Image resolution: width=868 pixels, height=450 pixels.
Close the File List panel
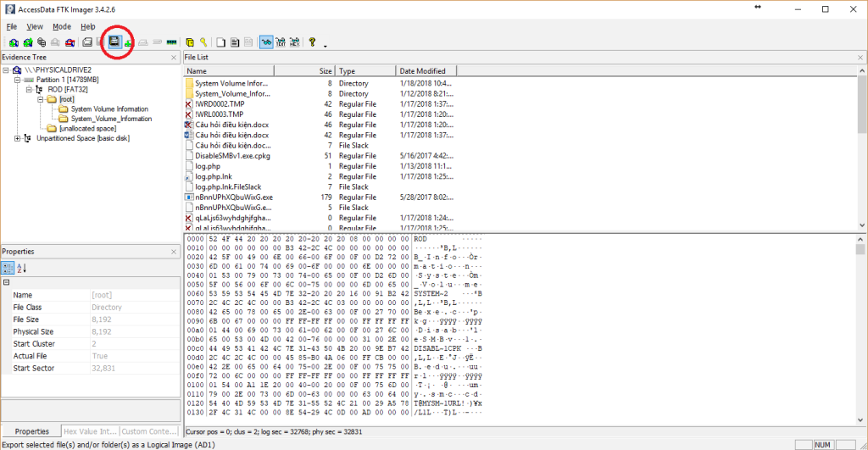860,58
